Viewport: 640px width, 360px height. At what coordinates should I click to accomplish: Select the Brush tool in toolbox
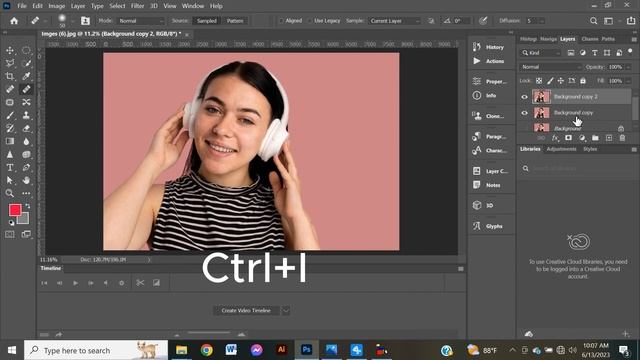(10, 115)
